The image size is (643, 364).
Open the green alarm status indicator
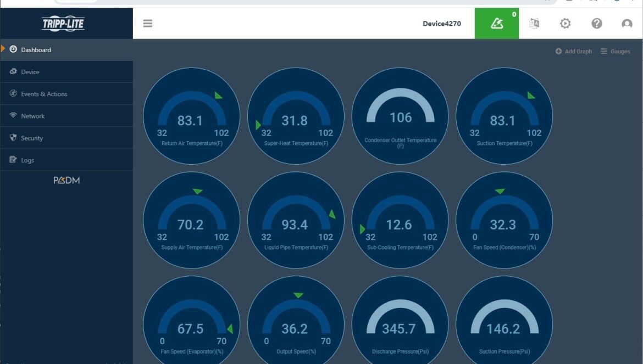497,24
